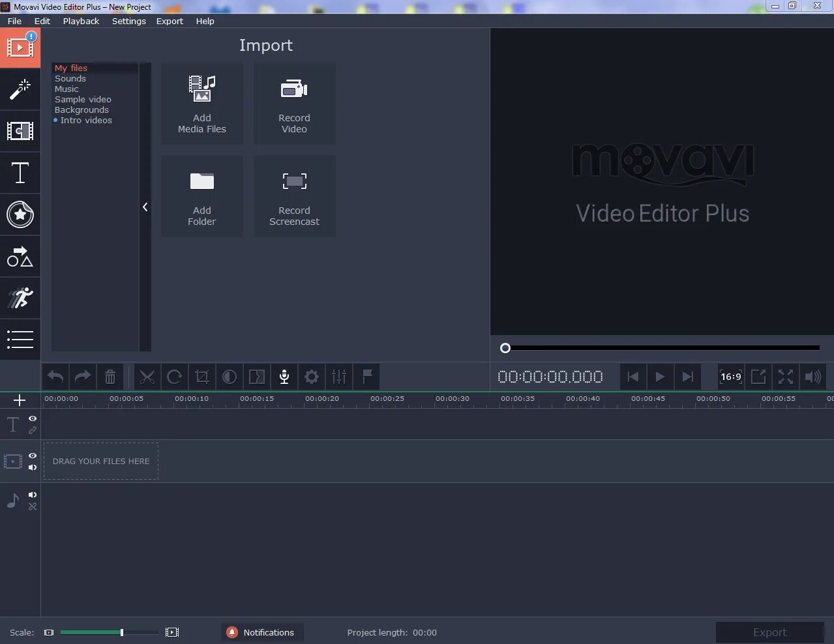Jump to previous frame
The image size is (834, 644).
[633, 377]
